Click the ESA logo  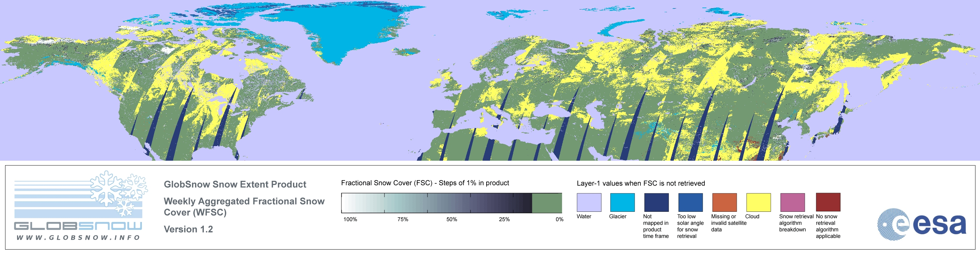click(922, 224)
